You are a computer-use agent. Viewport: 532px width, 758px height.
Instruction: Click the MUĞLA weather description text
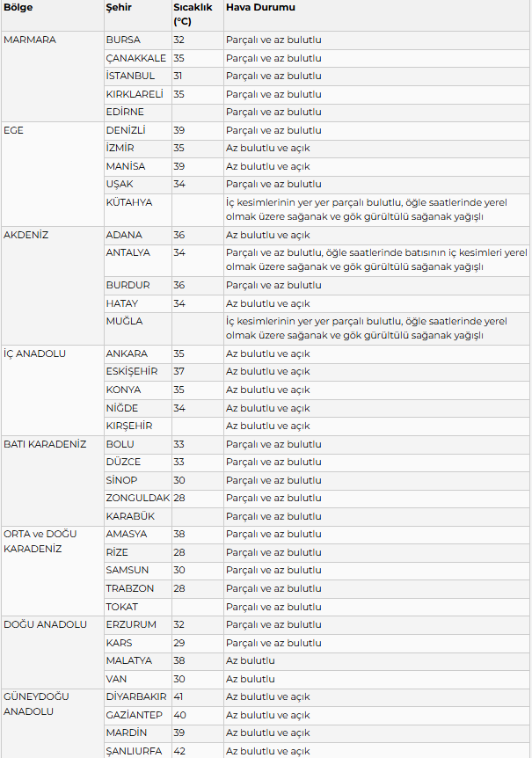(x=367, y=329)
